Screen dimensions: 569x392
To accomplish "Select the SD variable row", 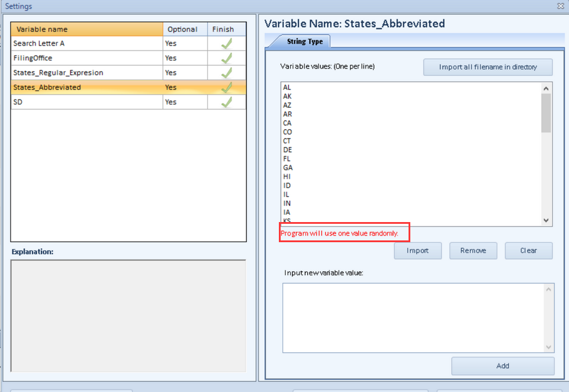I will point(87,102).
